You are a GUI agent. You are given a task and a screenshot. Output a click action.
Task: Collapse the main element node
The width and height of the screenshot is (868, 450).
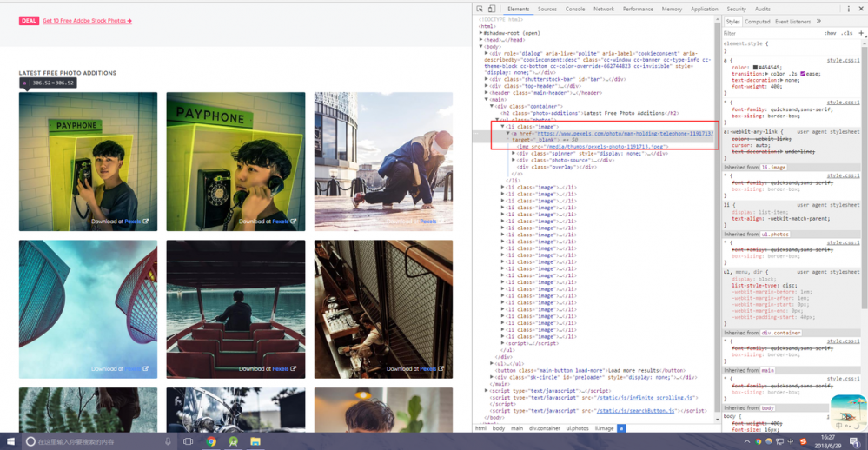point(487,100)
